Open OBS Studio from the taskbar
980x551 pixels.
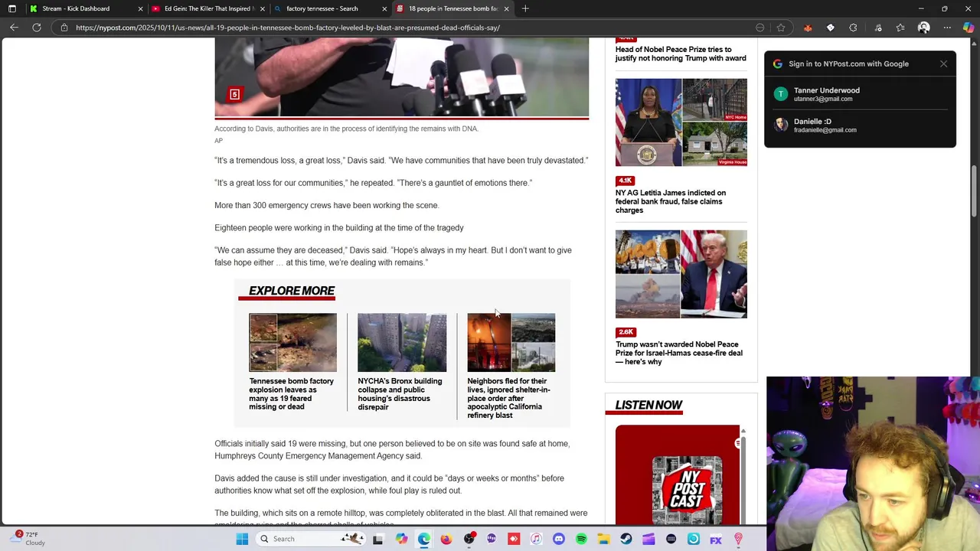(469, 539)
